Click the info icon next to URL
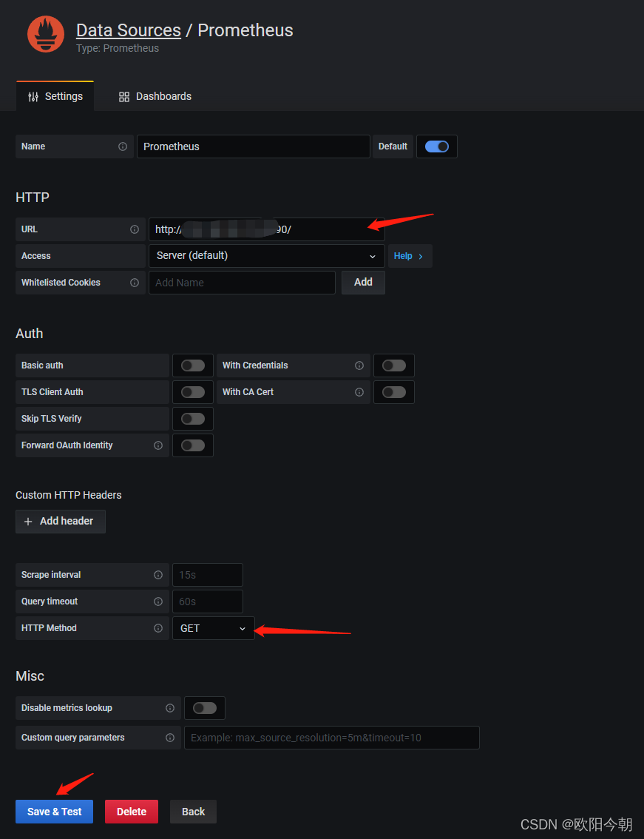Viewport: 644px width, 839px height. click(135, 229)
